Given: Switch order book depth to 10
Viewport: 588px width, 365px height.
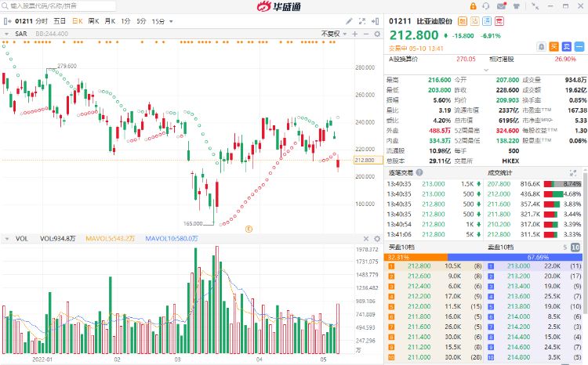Looking at the screenshot, I should pyautogui.click(x=575, y=248).
